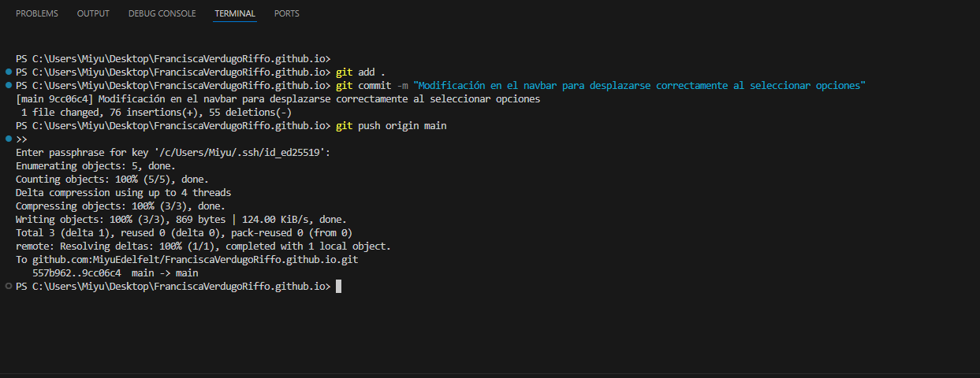Click the '557b962..9cc06c4 main -> main' line
This screenshot has width=980, height=378.
point(115,273)
